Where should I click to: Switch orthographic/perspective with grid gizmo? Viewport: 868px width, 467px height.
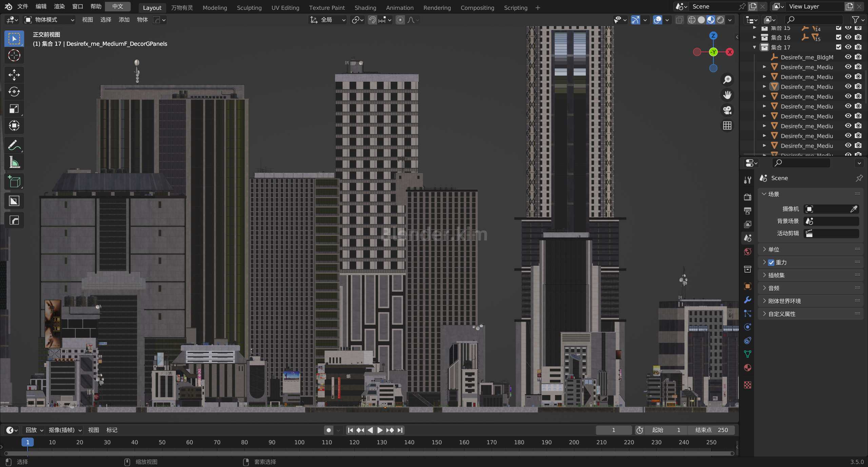727,126
